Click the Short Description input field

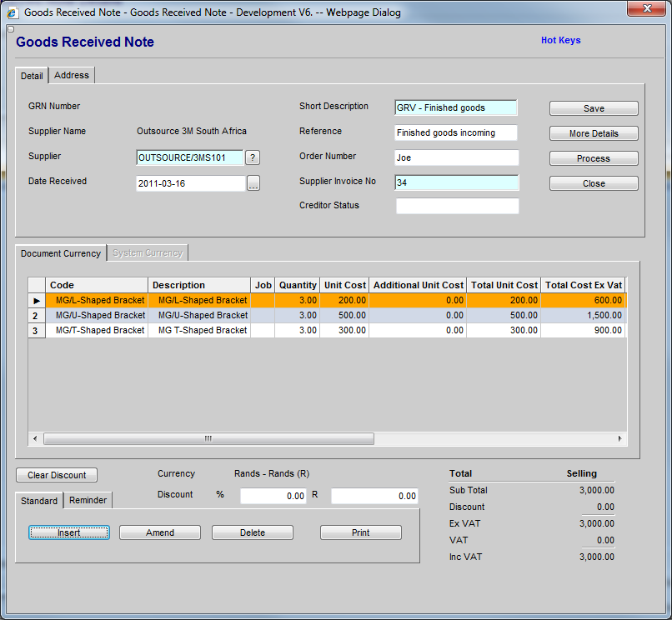[456, 107]
